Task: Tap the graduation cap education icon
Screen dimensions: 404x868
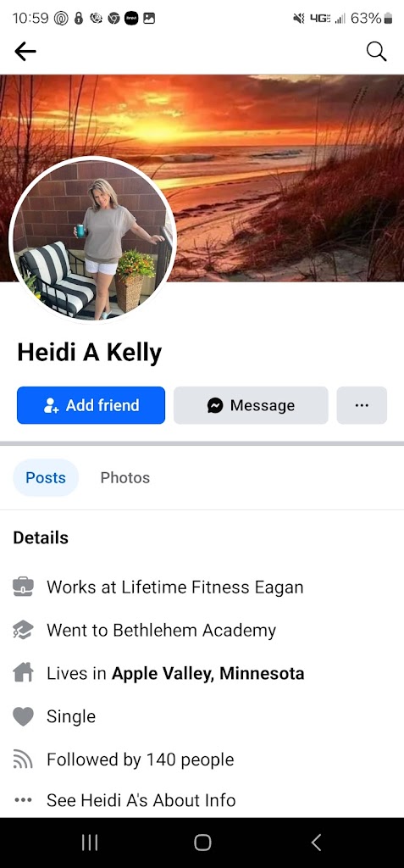Action: (23, 630)
